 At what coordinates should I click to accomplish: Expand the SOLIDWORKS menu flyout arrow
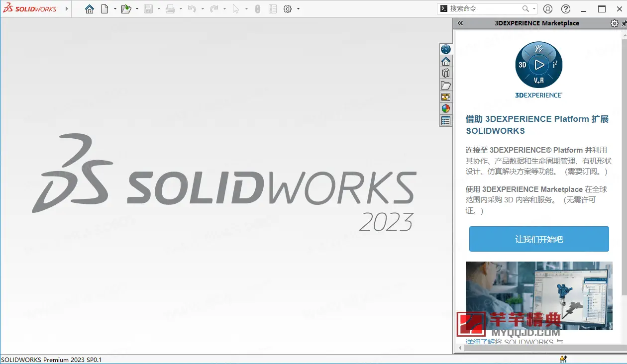pos(67,8)
